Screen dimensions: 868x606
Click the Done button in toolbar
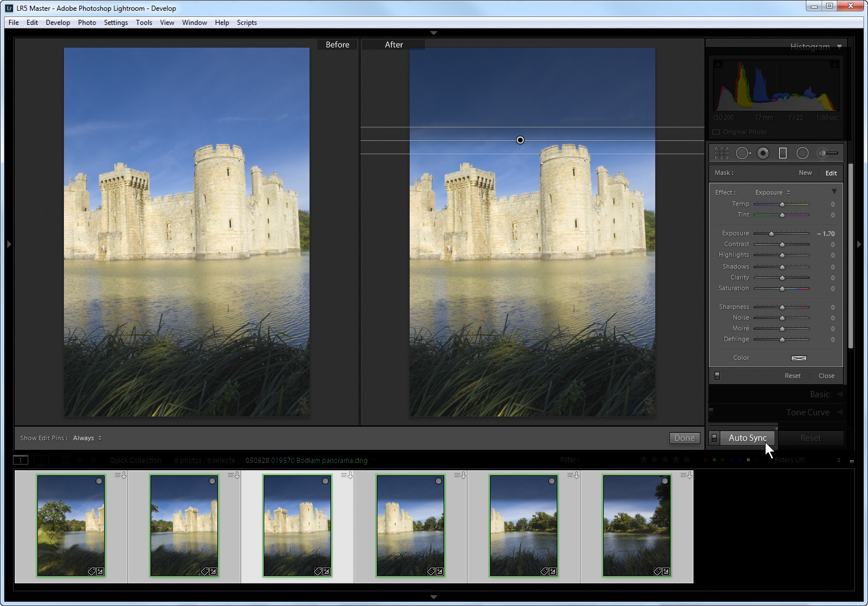pos(684,438)
